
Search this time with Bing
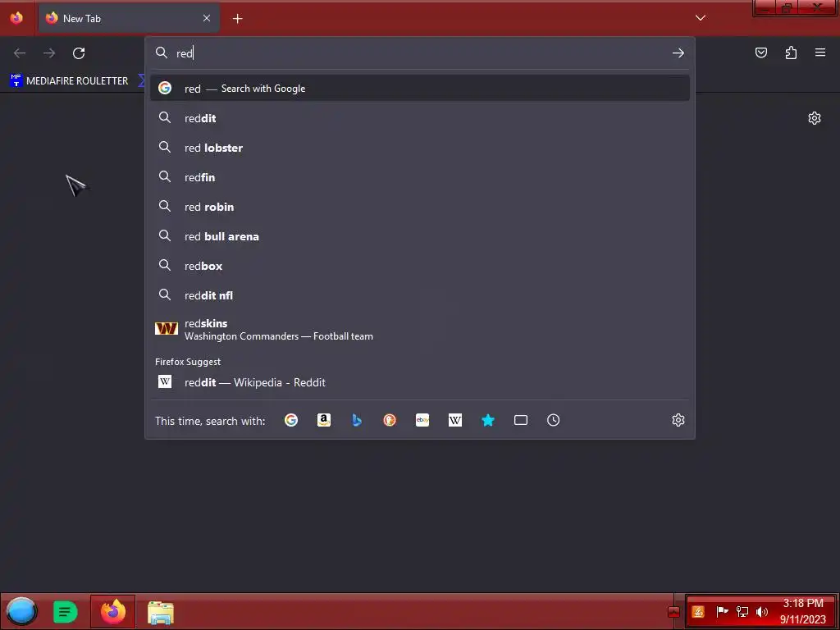[x=357, y=420]
